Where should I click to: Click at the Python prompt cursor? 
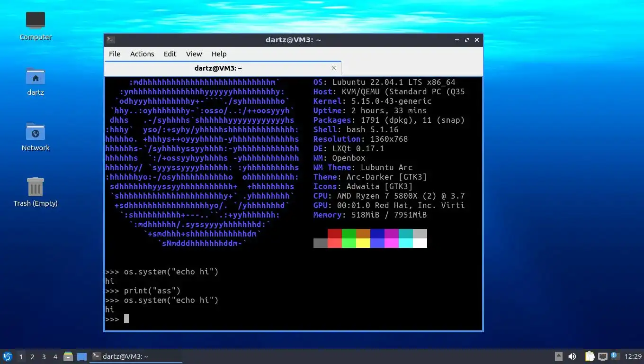tap(126, 319)
